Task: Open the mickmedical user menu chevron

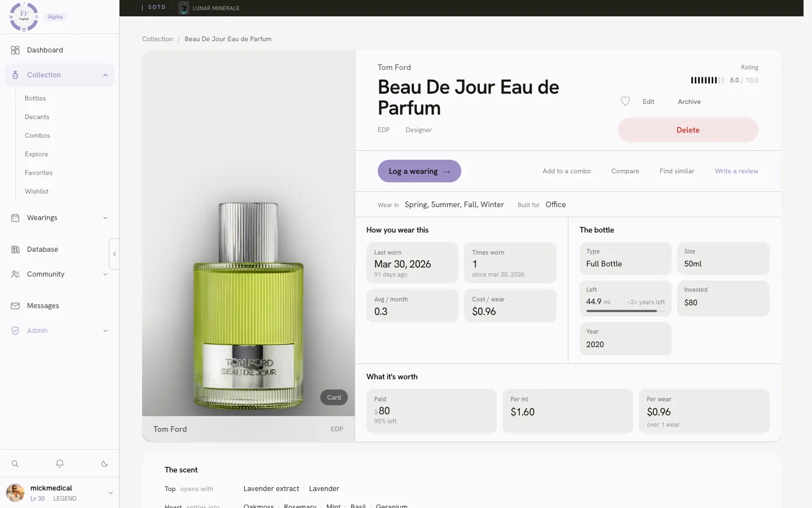Action: pos(111,493)
